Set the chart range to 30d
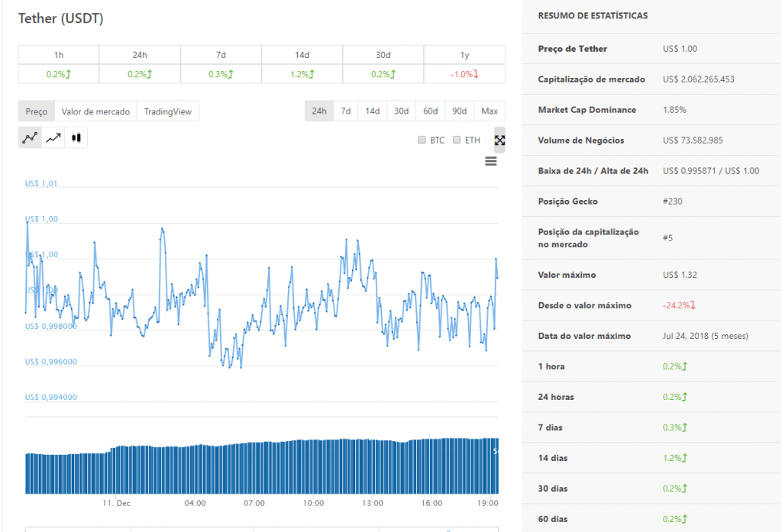This screenshot has width=782, height=532. click(x=401, y=111)
